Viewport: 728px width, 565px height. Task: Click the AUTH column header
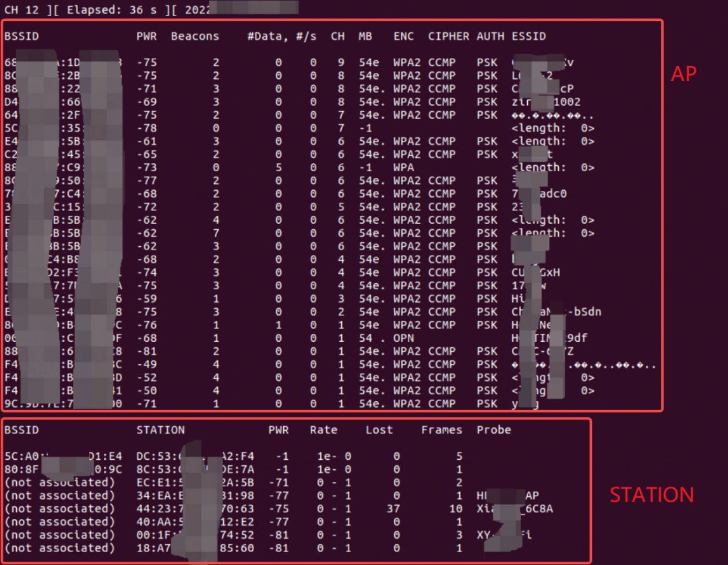[x=490, y=36]
